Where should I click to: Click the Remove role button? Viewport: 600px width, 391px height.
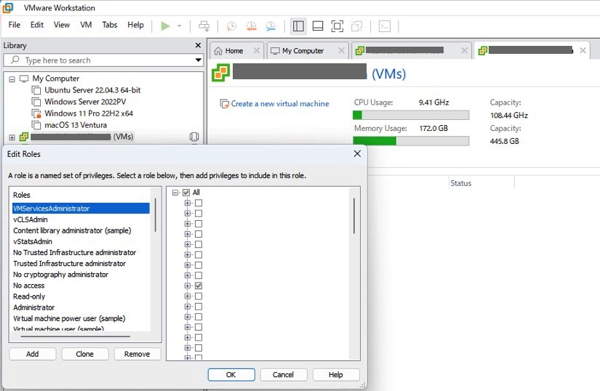[x=137, y=354]
